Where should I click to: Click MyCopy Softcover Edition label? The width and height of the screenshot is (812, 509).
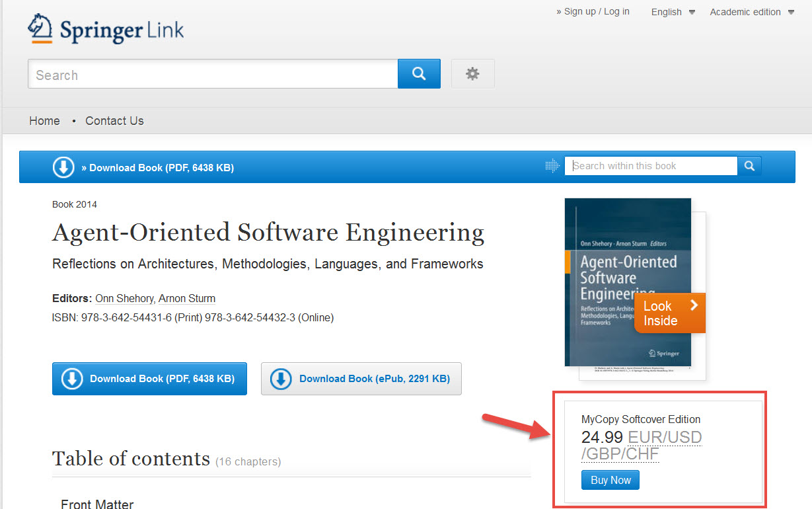pyautogui.click(x=641, y=419)
